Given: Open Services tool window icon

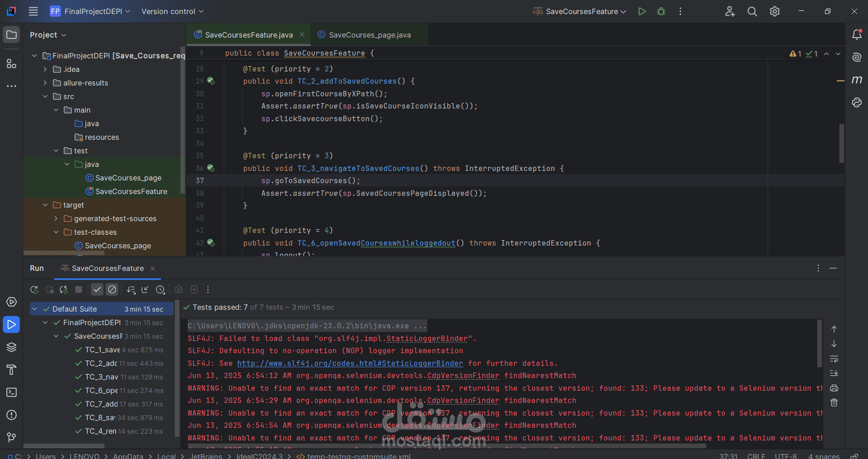Looking at the screenshot, I should pos(12,302).
